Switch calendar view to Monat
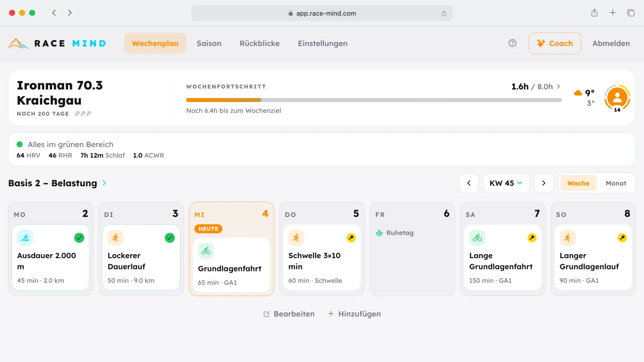The width and height of the screenshot is (644, 362). 616,183
